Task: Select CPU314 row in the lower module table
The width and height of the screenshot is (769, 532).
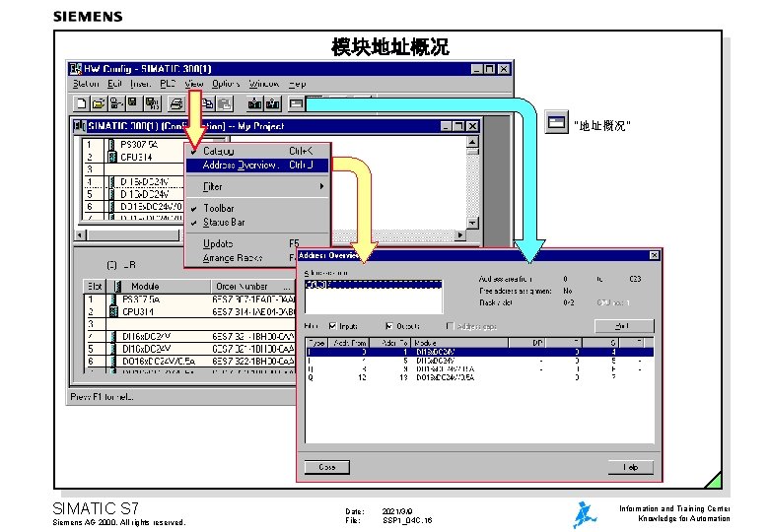Action: [190, 311]
